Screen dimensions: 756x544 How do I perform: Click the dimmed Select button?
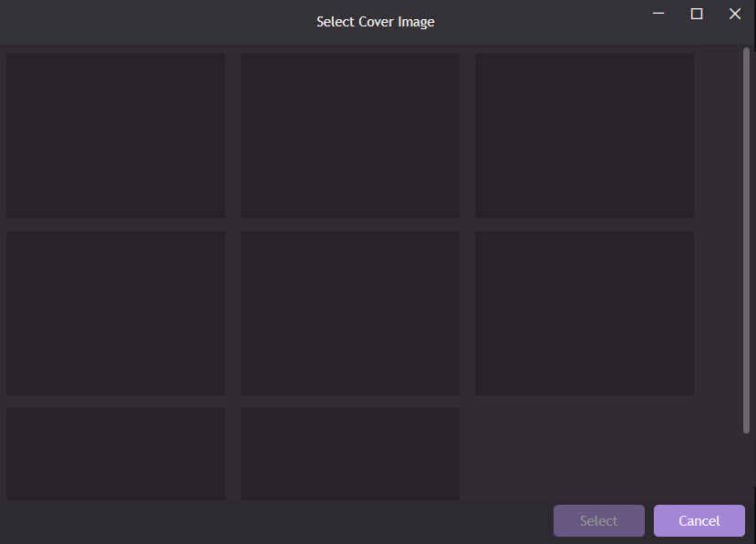point(599,520)
